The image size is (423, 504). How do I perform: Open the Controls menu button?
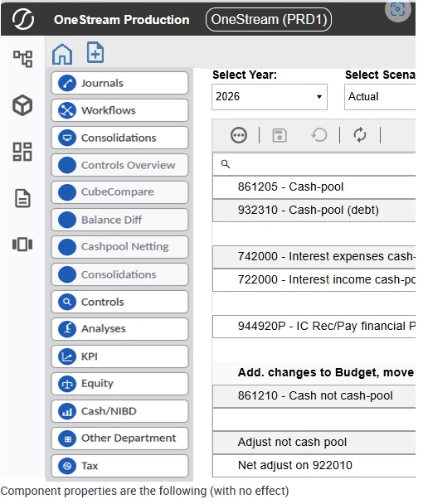click(x=119, y=302)
